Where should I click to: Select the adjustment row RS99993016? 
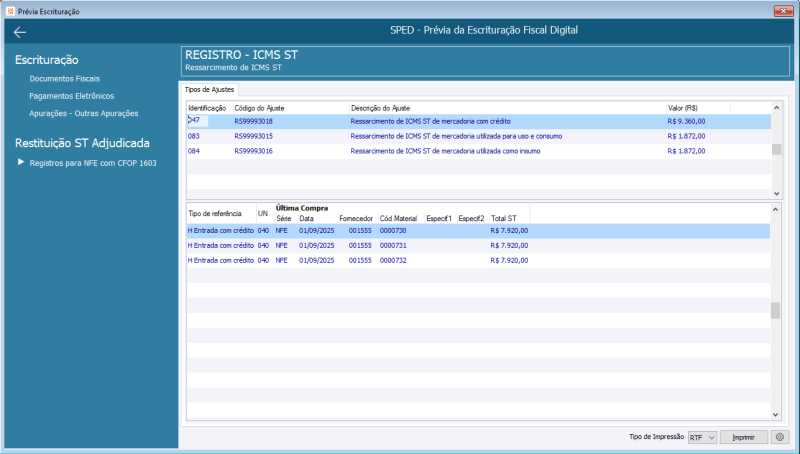479,151
